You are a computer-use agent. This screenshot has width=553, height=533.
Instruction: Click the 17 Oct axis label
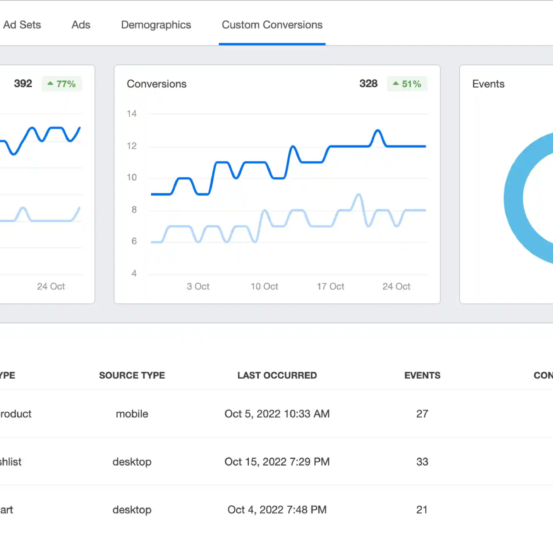point(330,286)
